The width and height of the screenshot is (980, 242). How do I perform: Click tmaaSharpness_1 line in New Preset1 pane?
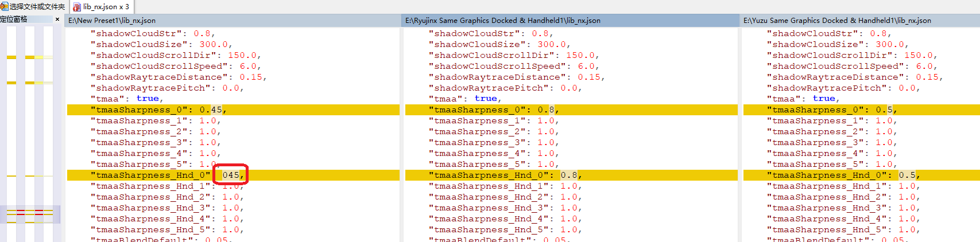156,120
